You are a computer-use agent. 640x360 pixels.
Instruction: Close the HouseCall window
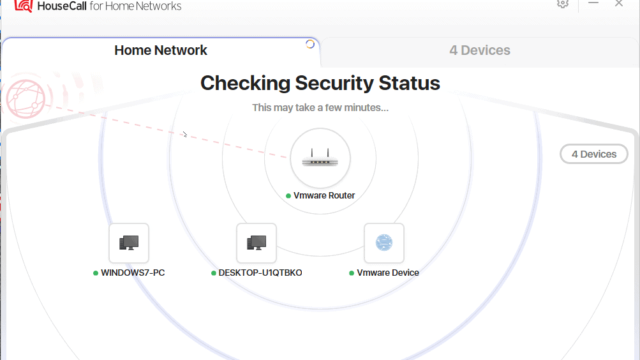(619, 3)
